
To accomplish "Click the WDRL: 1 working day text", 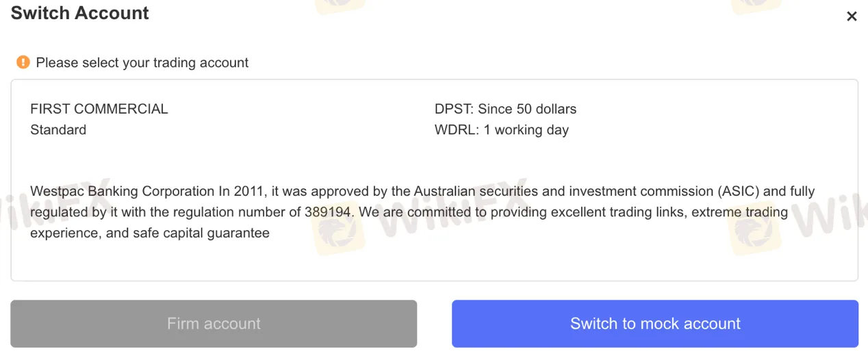I will click(502, 130).
